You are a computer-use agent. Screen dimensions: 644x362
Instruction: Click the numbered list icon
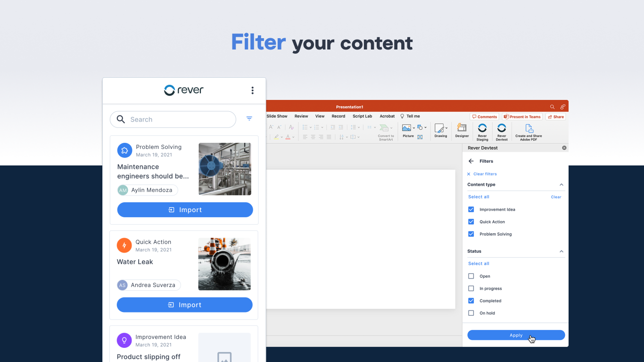coord(316,127)
